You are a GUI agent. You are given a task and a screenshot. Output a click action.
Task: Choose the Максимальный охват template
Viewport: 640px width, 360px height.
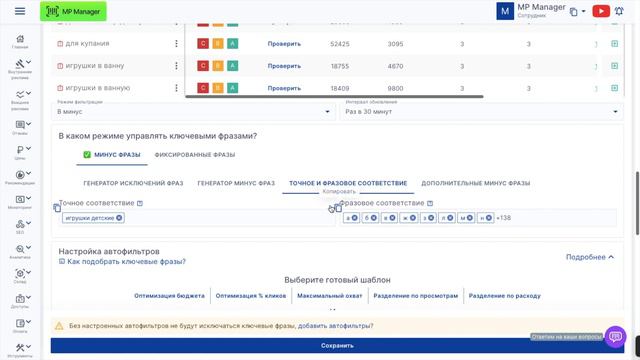pyautogui.click(x=330, y=296)
